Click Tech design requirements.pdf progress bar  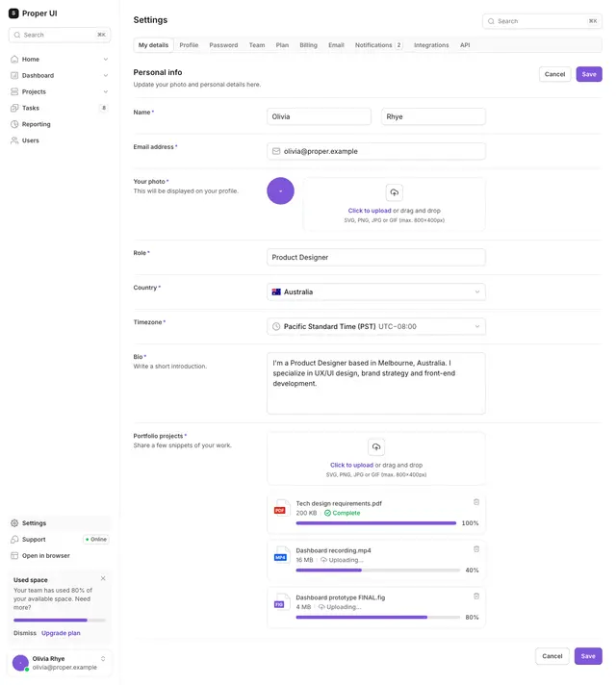click(376, 523)
